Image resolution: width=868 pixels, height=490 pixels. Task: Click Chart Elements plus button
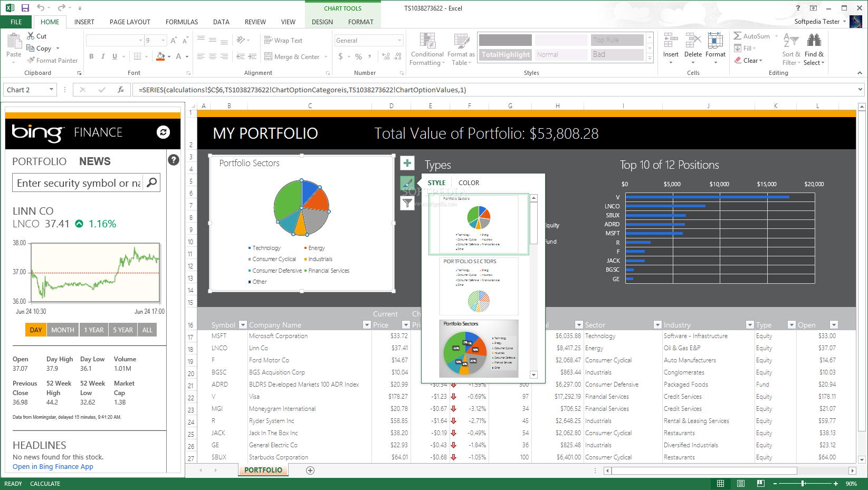[x=407, y=163]
